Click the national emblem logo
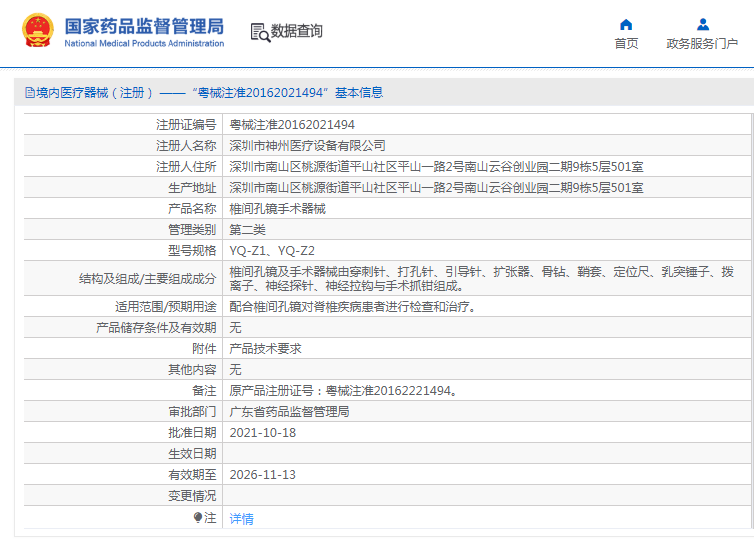The width and height of the screenshot is (754, 540). point(38,30)
